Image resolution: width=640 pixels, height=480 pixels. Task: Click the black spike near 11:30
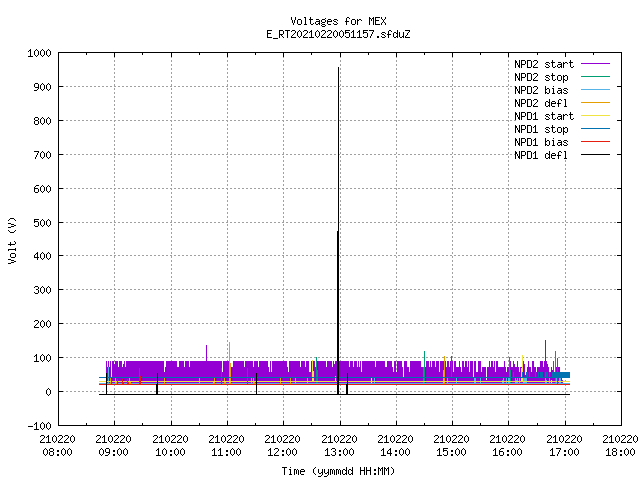coord(256,384)
